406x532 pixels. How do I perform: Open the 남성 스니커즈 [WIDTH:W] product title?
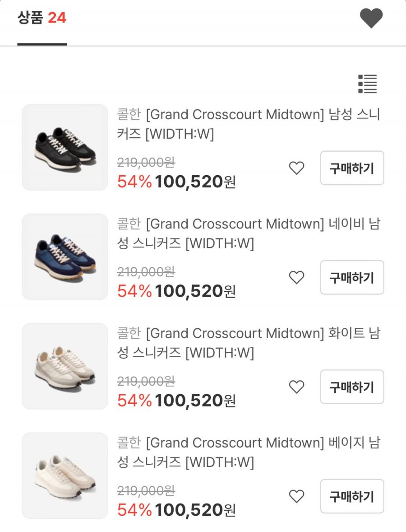pyautogui.click(x=249, y=124)
